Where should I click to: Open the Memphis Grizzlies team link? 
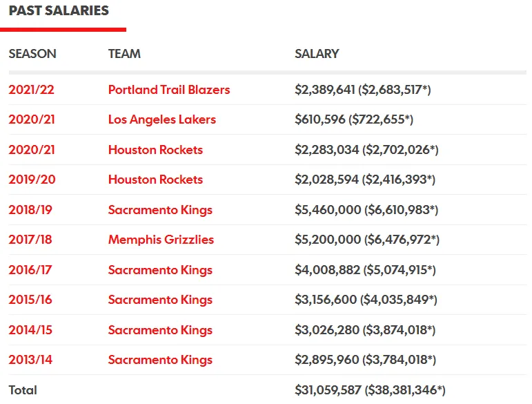161,240
